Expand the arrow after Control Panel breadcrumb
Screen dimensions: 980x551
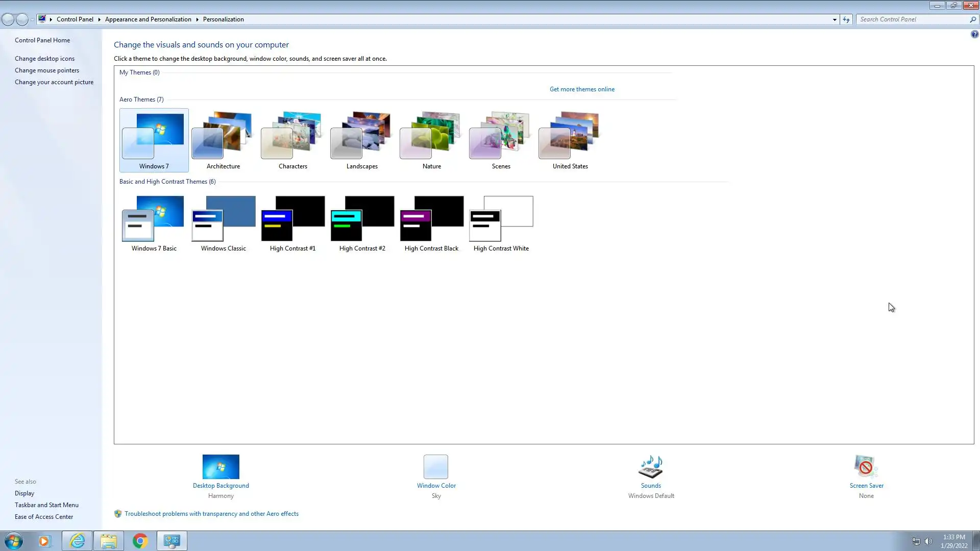(x=99, y=19)
